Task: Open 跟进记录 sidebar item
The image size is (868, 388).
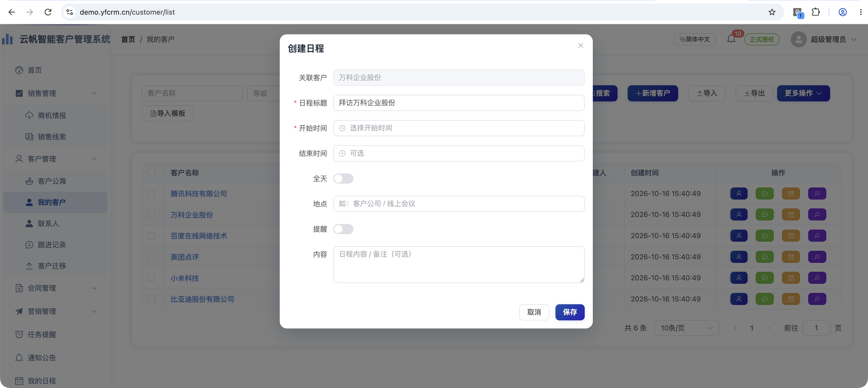Action: pyautogui.click(x=56, y=244)
